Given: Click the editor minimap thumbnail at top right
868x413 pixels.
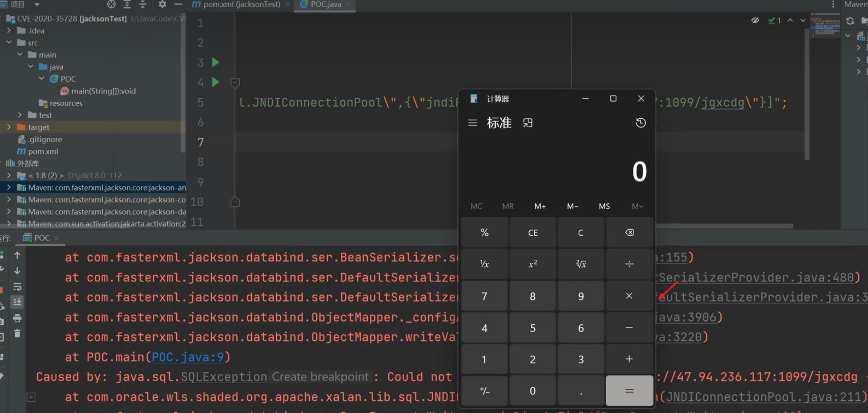Looking at the screenshot, I should coord(825,25).
